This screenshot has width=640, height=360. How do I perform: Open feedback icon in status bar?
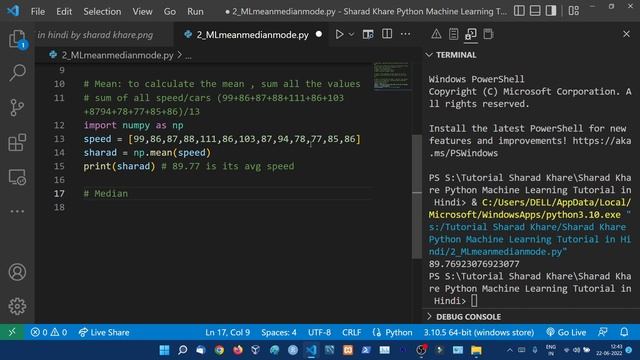point(603,332)
